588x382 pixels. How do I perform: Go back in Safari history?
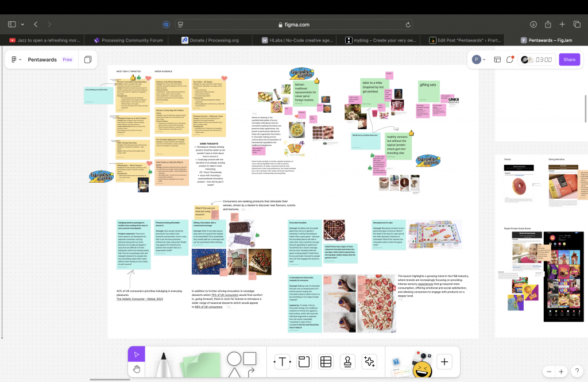coord(36,24)
